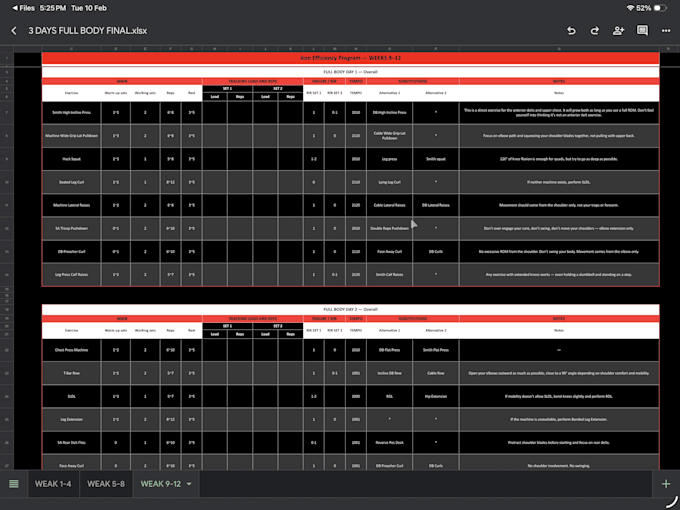
Task: Open the all sheets list icon
Action: pyautogui.click(x=14, y=484)
